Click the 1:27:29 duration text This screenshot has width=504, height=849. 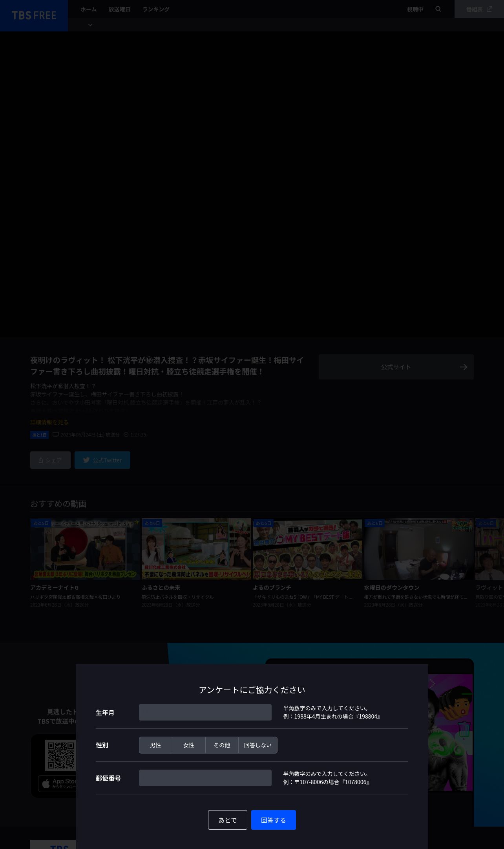[138, 435]
